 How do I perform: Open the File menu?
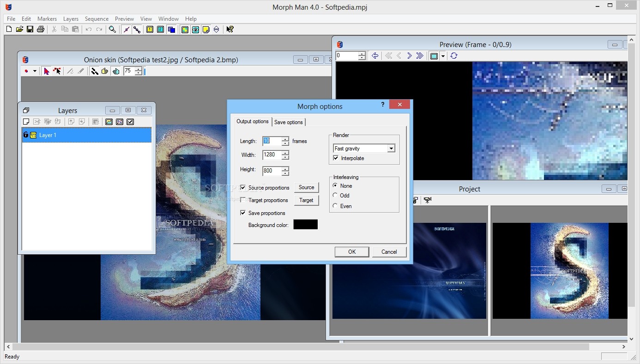pyautogui.click(x=11, y=19)
